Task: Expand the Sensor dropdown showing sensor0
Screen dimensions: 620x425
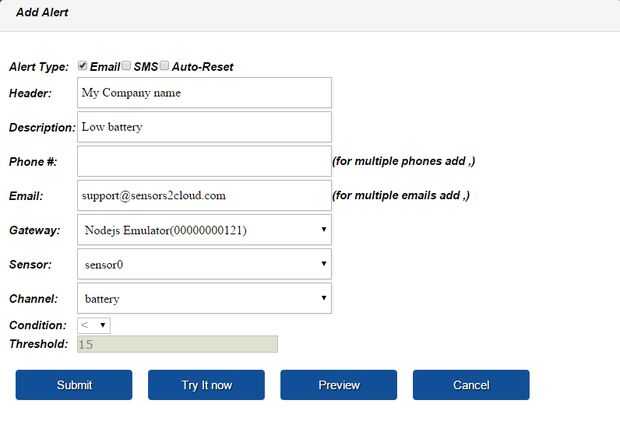Action: pyautogui.click(x=204, y=264)
